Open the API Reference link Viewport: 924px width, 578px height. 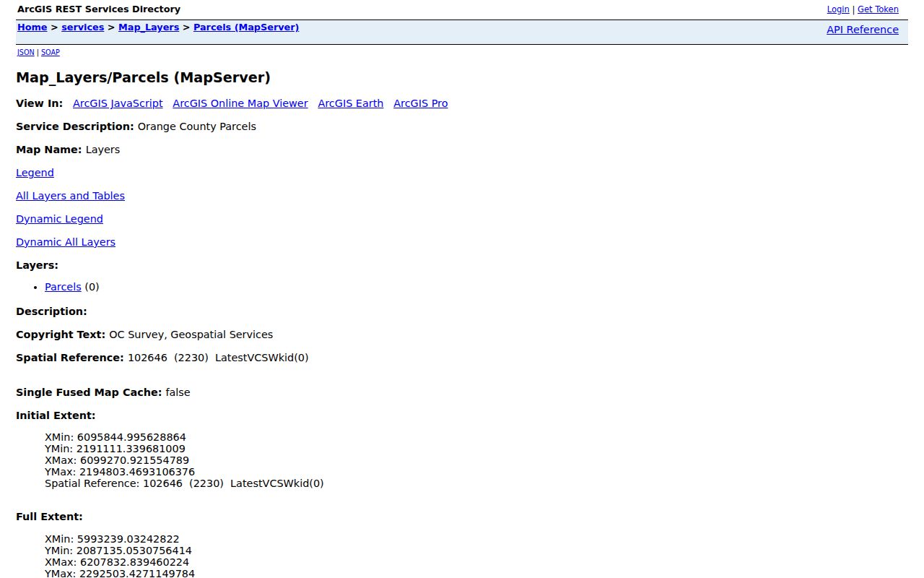pos(863,30)
